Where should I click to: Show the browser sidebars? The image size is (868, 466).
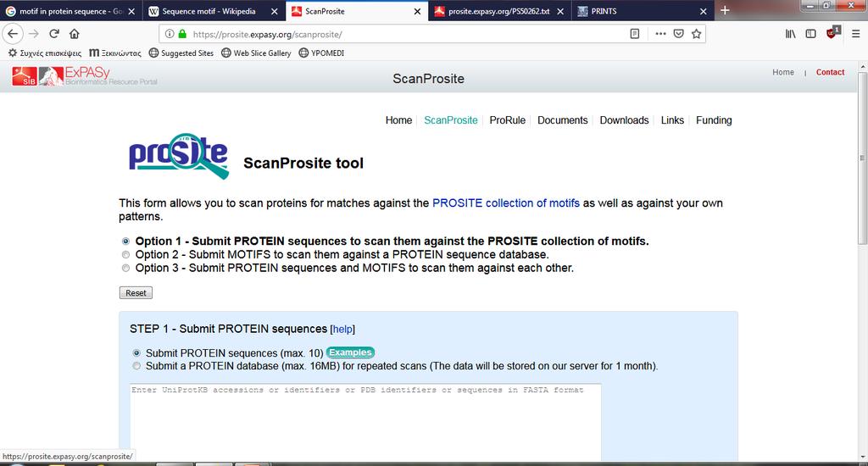(810, 34)
